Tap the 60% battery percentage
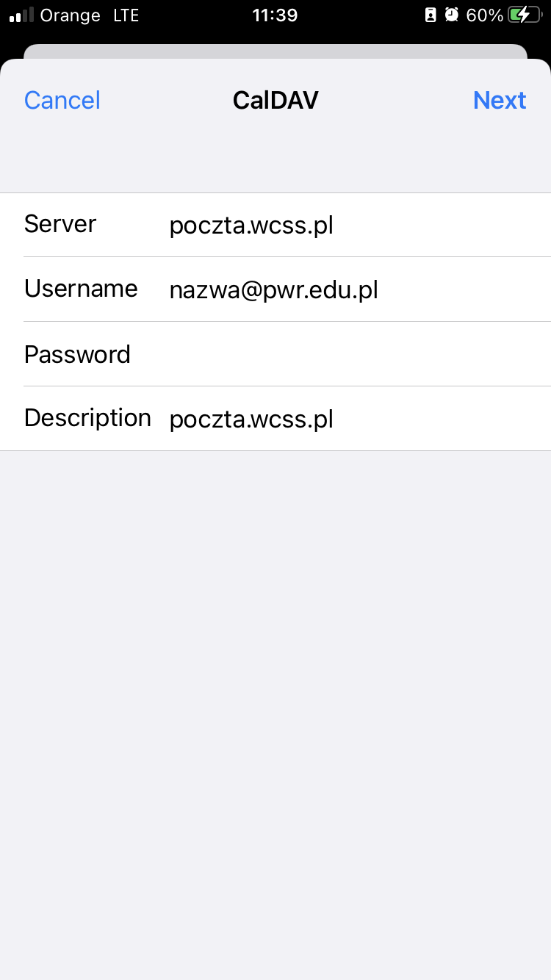This screenshot has height=980, width=551. click(485, 15)
